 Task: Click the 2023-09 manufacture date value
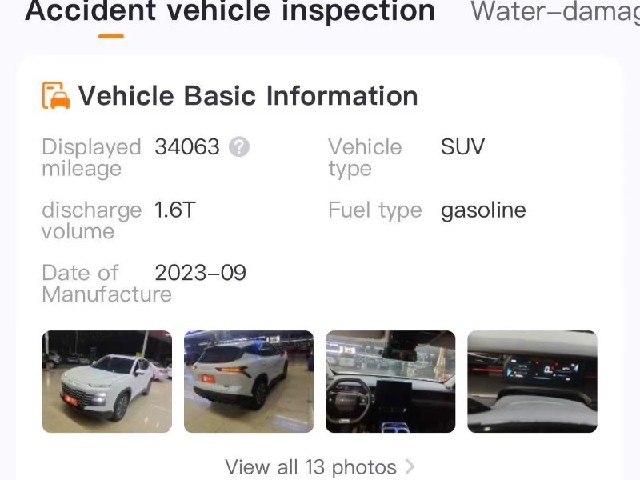[200, 273]
